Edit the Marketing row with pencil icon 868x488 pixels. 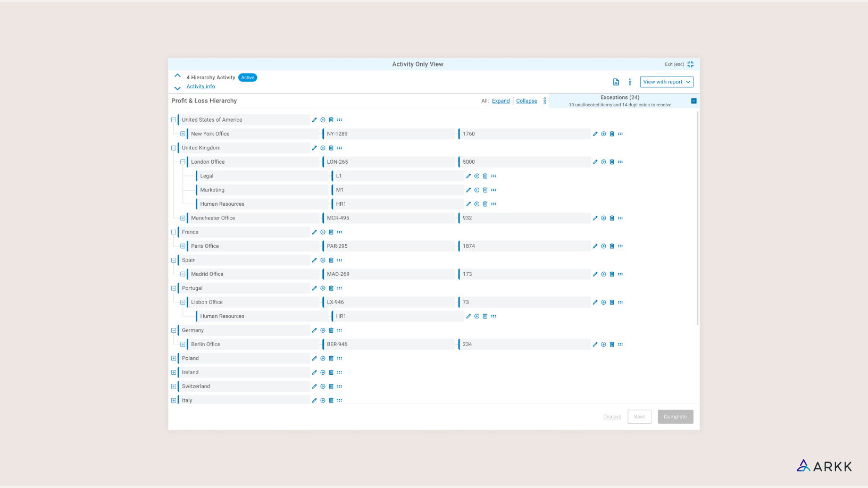[469, 190]
